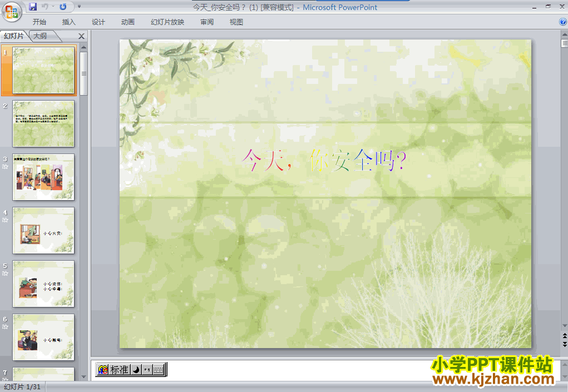
Task: Open the 视图 ribbon tab
Action: pyautogui.click(x=236, y=22)
